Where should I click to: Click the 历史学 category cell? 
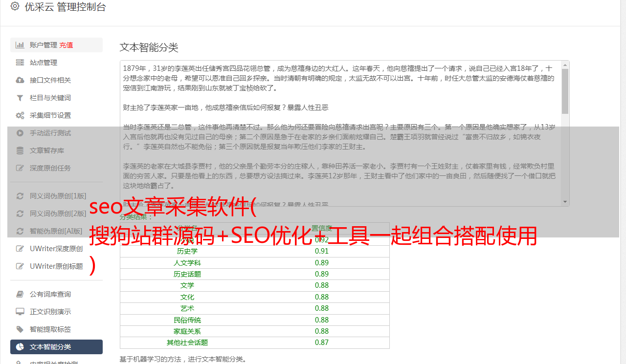(187, 251)
